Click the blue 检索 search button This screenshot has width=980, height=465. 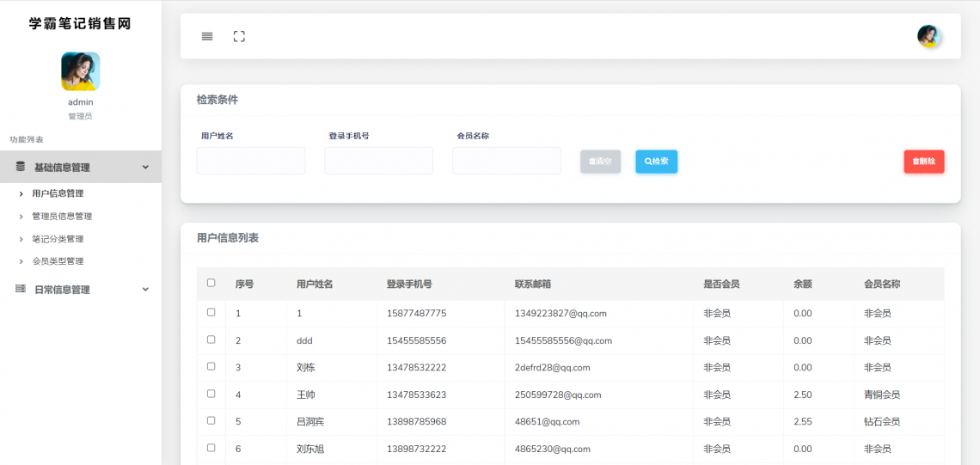pos(656,162)
